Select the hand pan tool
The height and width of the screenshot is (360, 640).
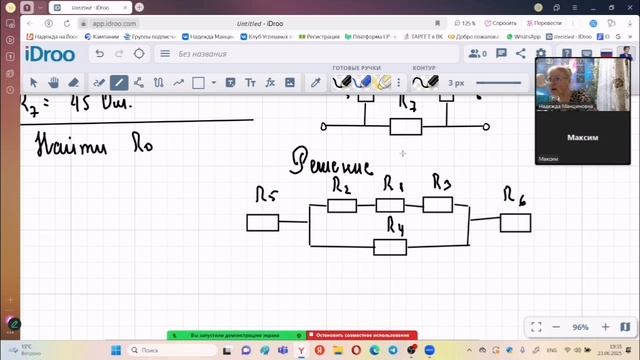53,83
